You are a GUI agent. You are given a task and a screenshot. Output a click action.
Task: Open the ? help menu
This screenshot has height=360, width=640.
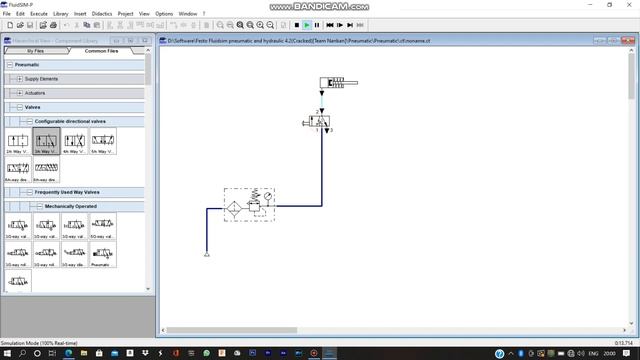(204, 14)
